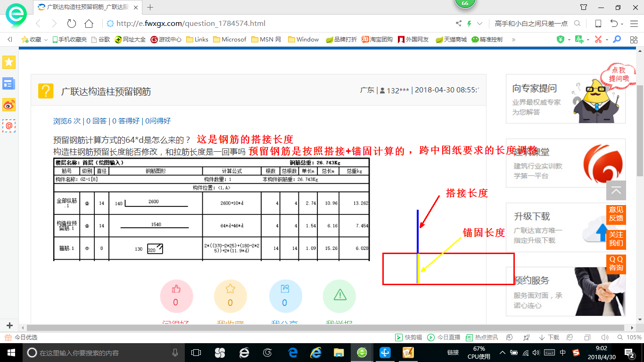
Task: Add sidebar item with plus icon
Action: click(9, 326)
